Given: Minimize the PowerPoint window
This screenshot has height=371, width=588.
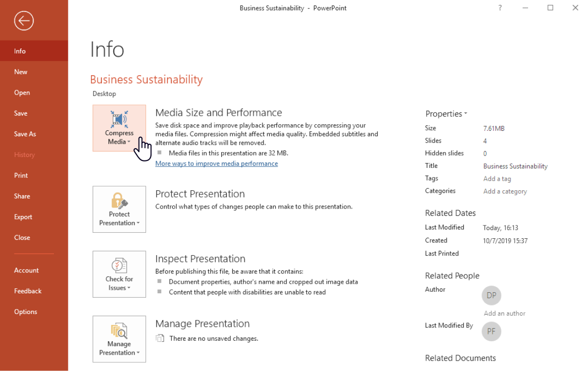Looking at the screenshot, I should (525, 7).
